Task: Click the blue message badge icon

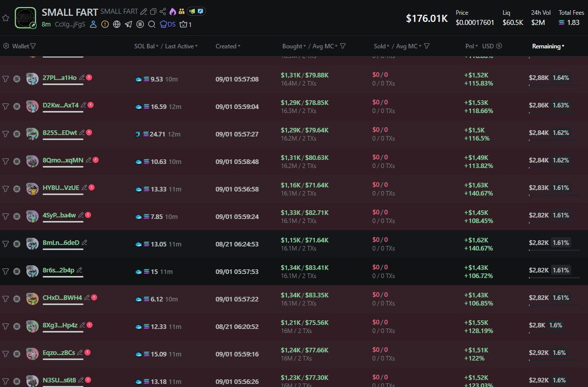Action: (x=200, y=12)
